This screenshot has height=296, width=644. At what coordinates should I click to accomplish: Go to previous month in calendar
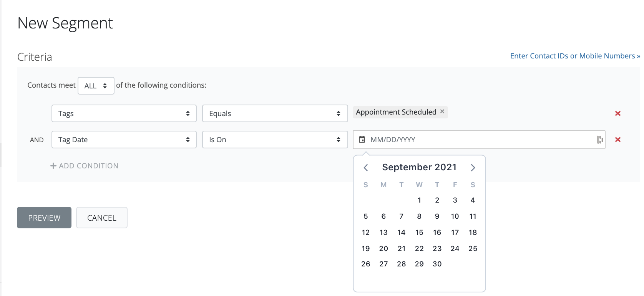coord(366,168)
